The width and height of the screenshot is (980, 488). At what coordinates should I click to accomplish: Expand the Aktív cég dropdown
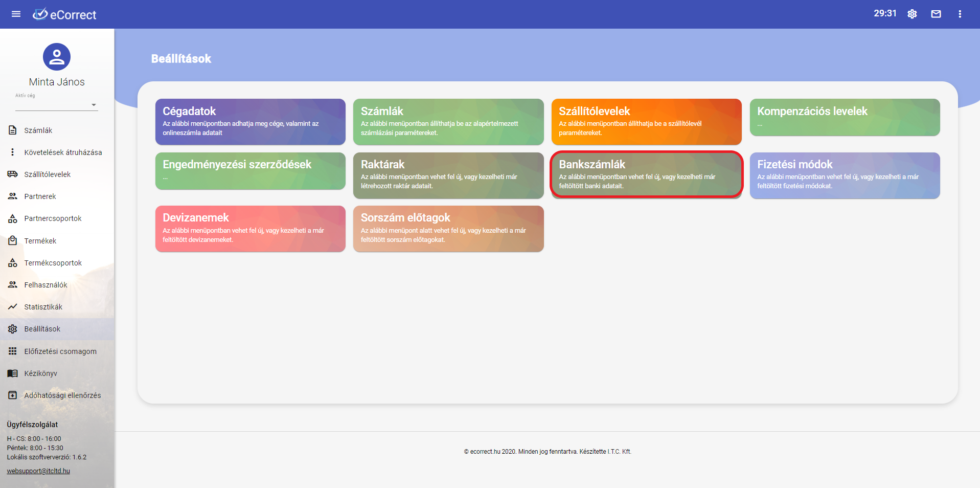(57, 105)
